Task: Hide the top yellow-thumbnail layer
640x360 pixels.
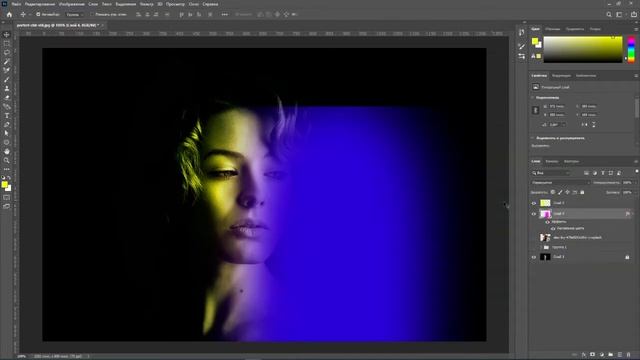Action: click(533, 203)
